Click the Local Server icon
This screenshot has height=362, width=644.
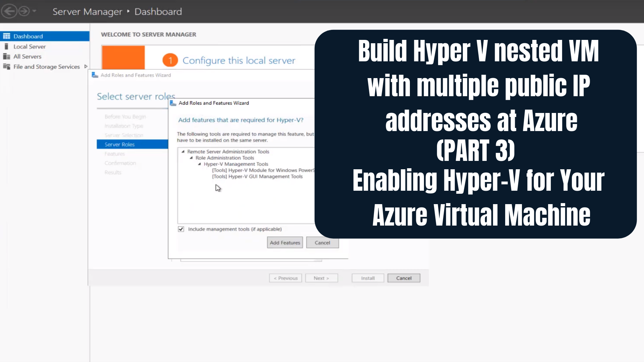click(6, 46)
